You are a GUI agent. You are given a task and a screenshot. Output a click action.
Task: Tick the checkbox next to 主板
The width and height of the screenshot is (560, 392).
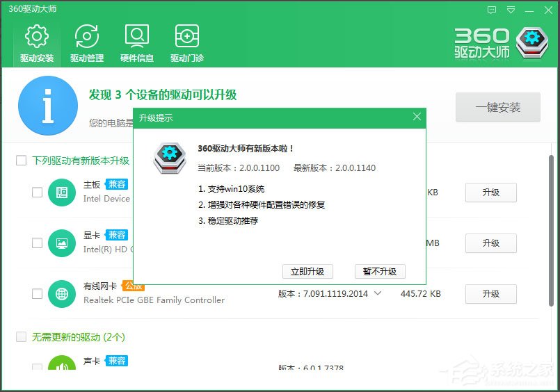click(x=38, y=193)
